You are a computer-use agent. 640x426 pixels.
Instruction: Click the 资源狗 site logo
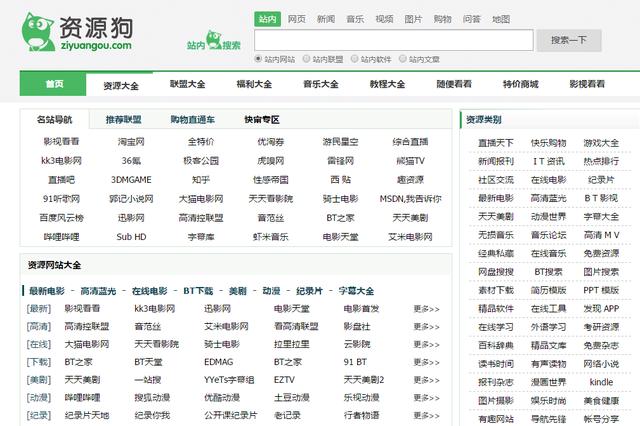78,32
